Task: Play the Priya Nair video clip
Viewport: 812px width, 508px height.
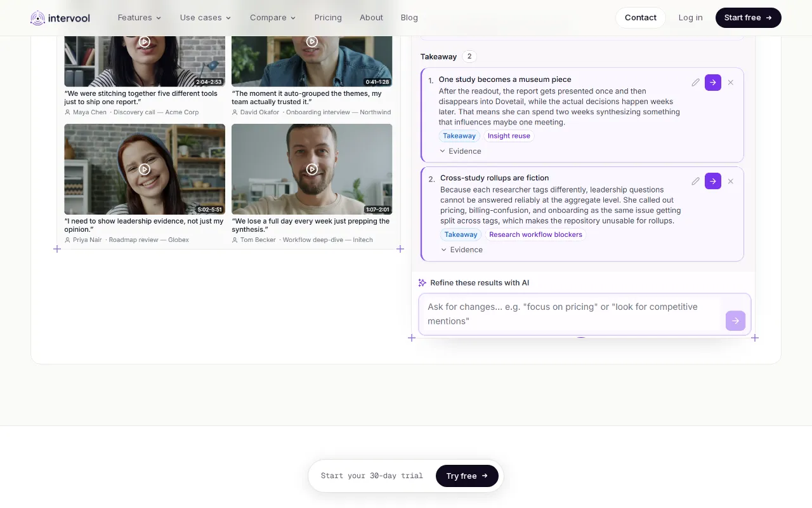Action: tap(145, 169)
